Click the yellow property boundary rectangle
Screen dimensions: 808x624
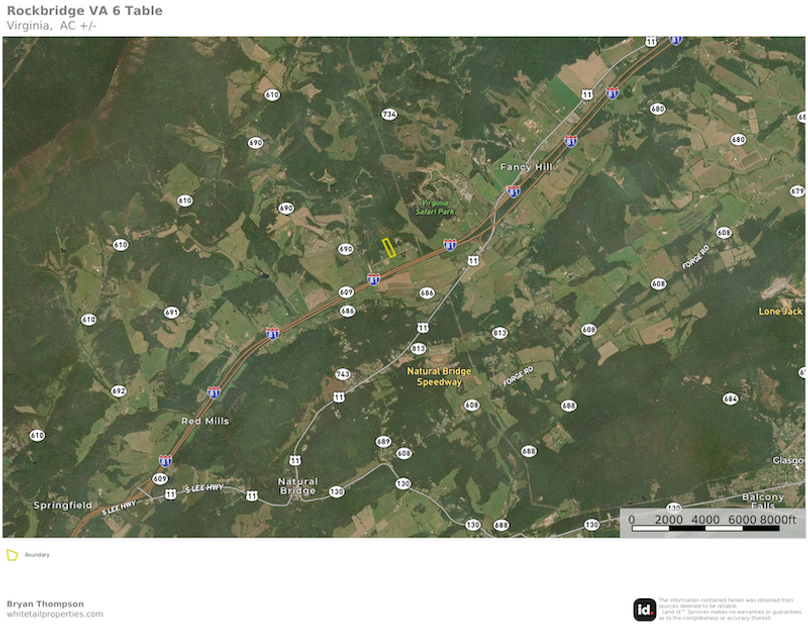[389, 248]
